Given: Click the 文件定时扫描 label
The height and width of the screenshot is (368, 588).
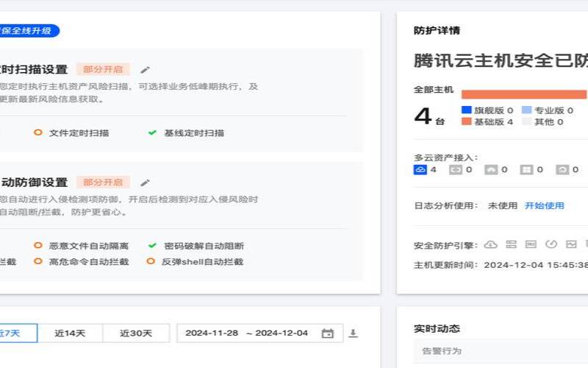Looking at the screenshot, I should [x=79, y=133].
